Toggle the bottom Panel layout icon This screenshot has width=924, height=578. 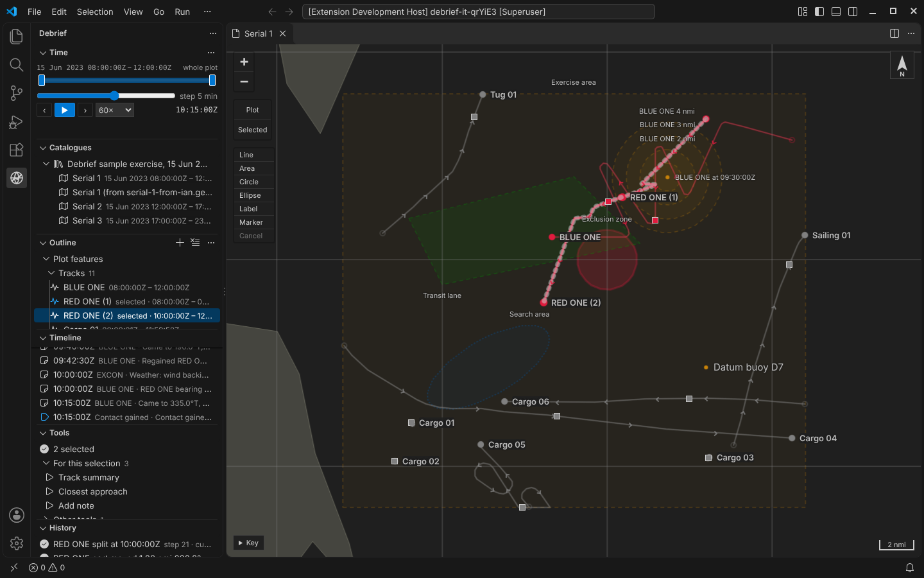click(836, 12)
